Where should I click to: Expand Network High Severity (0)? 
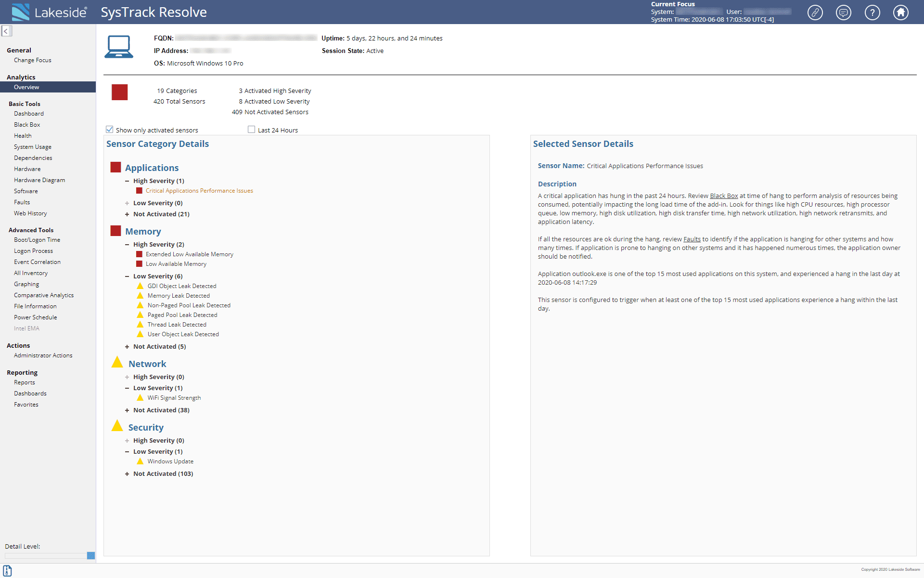127,377
